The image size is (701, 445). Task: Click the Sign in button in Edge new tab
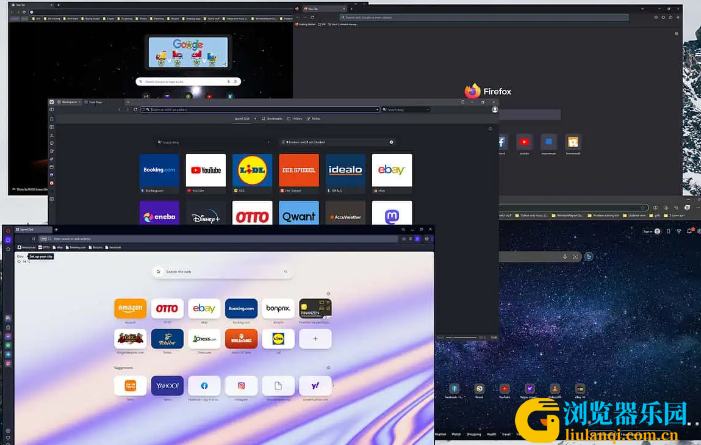651,231
